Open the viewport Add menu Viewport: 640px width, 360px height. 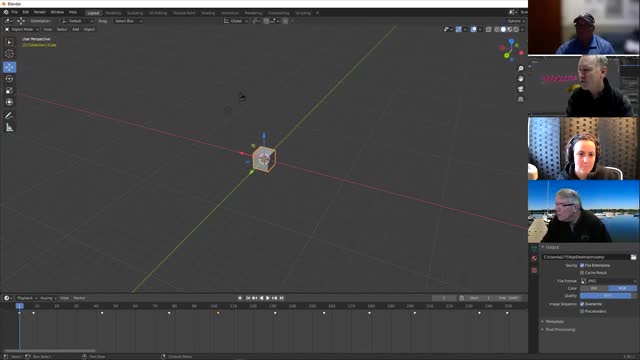pyautogui.click(x=76, y=29)
